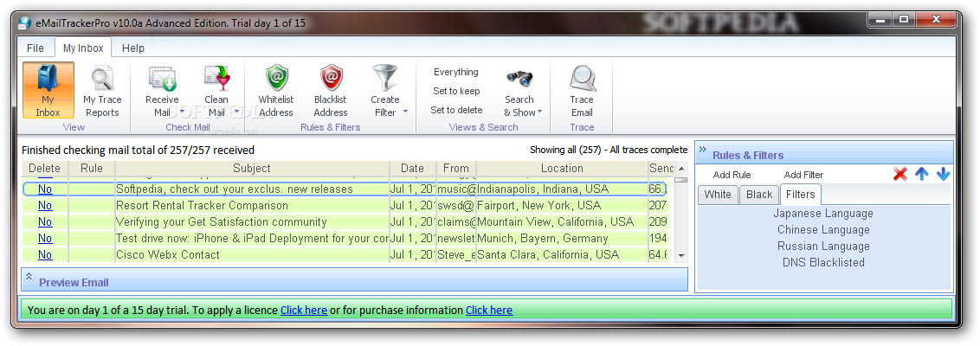Collapse the Rules & Filters panel

(x=702, y=150)
